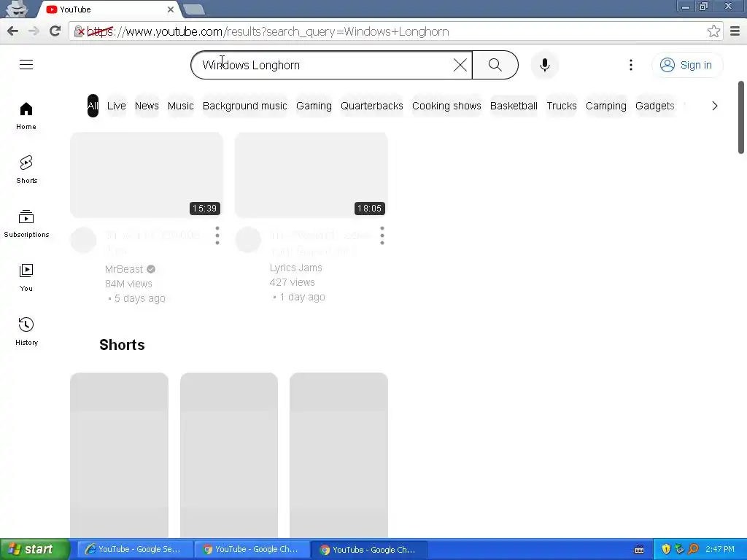The height and width of the screenshot is (560, 747).
Task: Expand more filter chips with right chevron
Action: click(x=715, y=106)
